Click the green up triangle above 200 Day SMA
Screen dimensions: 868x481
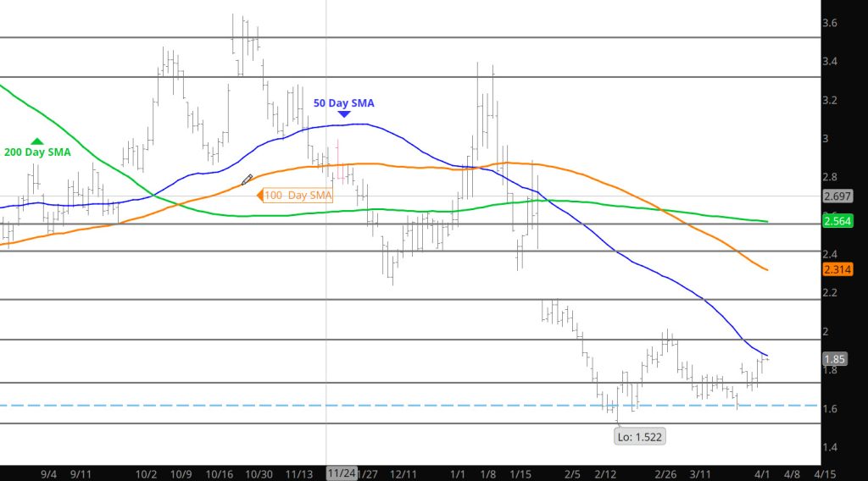[x=36, y=141]
